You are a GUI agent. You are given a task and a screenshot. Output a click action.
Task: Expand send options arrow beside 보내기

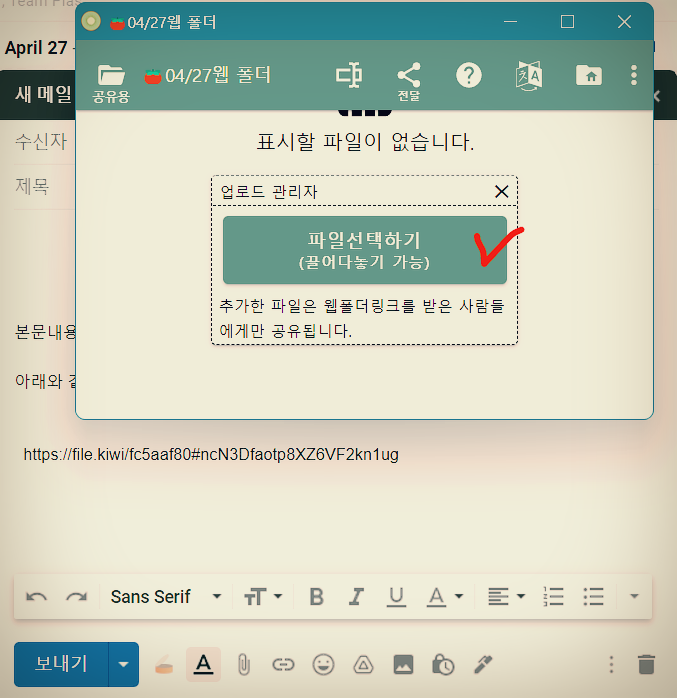[124, 664]
